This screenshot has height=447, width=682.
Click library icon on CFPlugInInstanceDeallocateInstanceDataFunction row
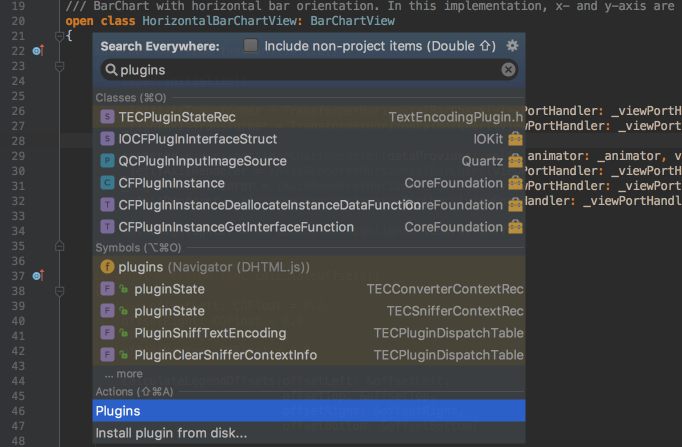(x=515, y=205)
